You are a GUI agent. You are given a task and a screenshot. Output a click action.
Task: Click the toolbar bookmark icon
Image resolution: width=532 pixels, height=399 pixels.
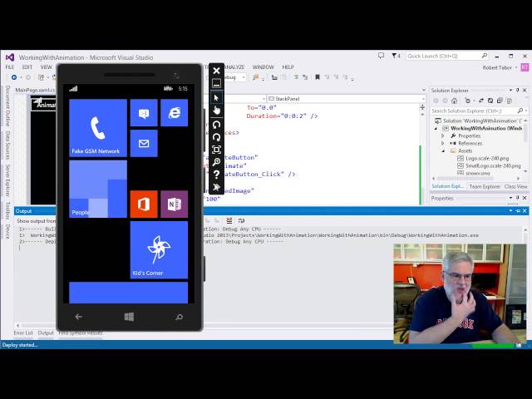coord(318,77)
